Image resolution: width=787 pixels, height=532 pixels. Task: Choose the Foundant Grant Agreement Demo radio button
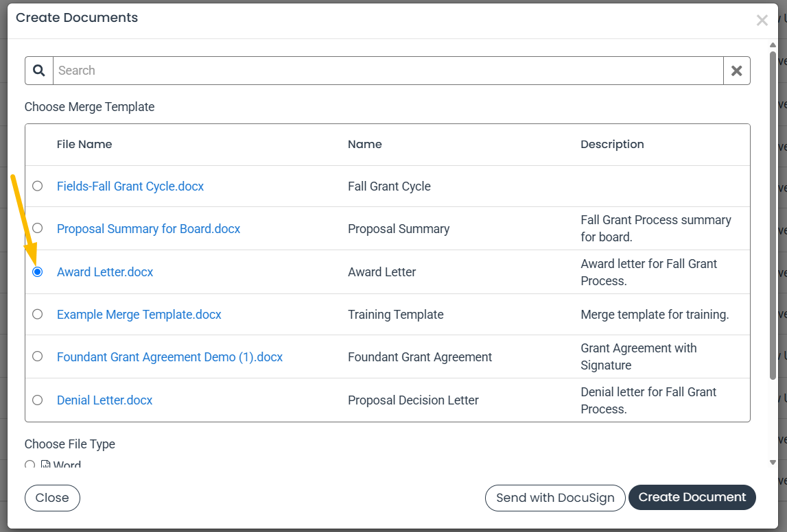tap(38, 356)
